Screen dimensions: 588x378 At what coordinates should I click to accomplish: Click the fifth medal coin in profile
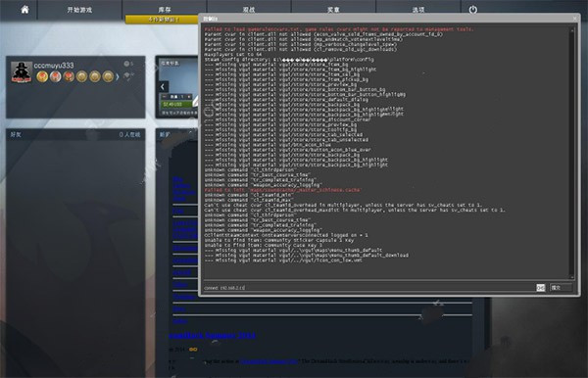95,76
